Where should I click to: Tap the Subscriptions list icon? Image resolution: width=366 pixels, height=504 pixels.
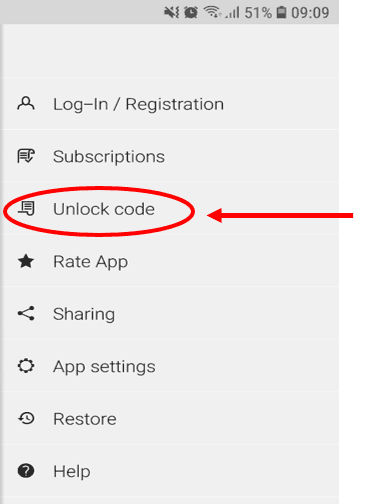[x=26, y=156]
